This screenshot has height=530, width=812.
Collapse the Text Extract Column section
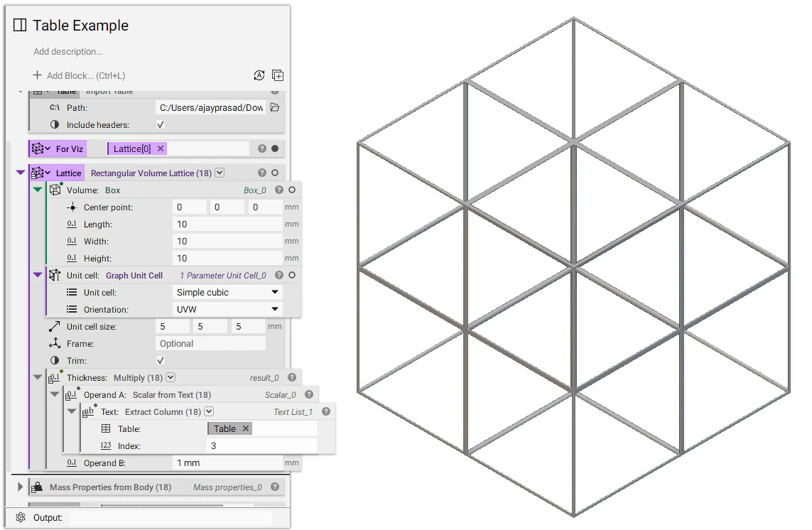[x=72, y=411]
